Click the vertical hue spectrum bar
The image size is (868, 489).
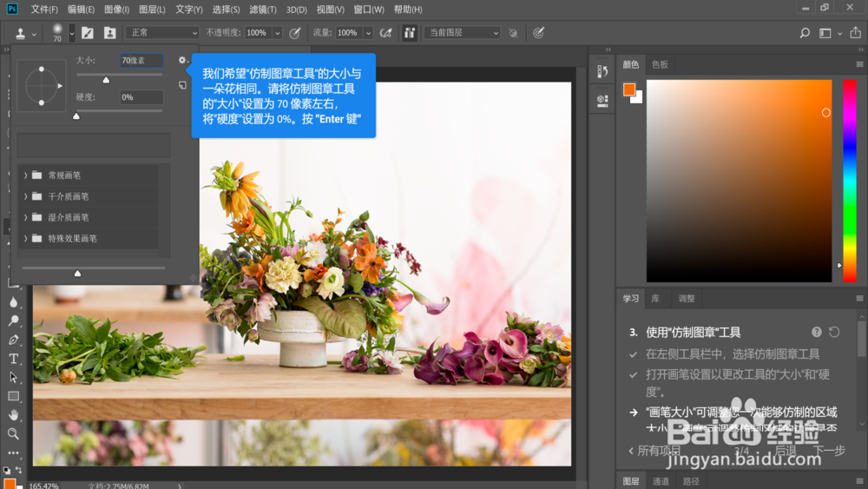click(850, 181)
